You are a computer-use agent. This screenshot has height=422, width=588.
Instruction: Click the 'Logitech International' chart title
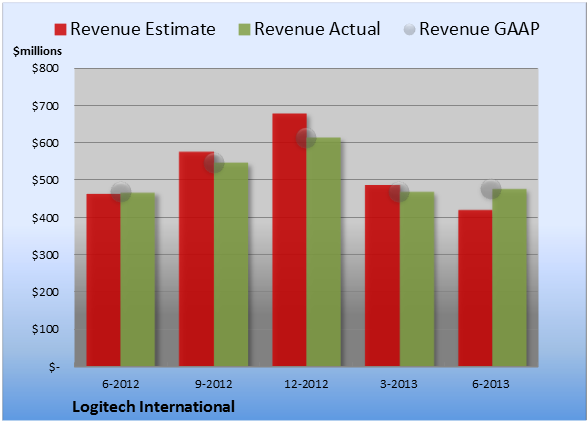[153, 407]
